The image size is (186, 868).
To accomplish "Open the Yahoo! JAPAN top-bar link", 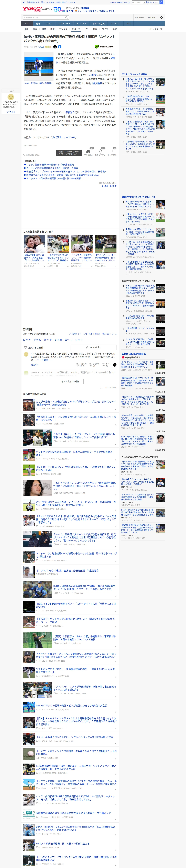I will (x=116, y=2).
